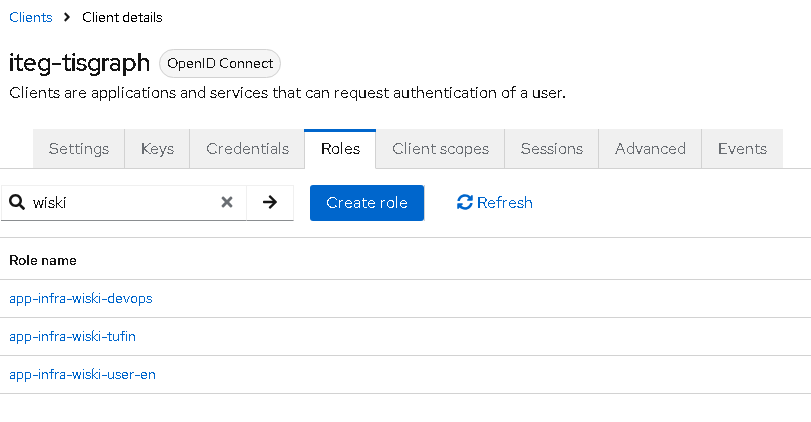Navigate back via the Clients breadcrumb link
The height and width of the screenshot is (422, 811).
(31, 17)
